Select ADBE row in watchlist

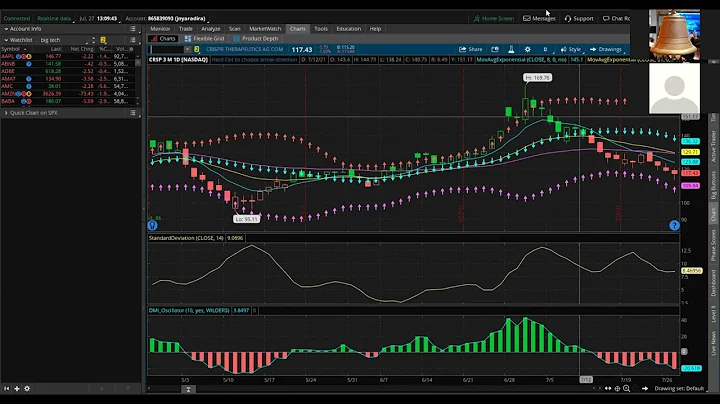[x=68, y=71]
